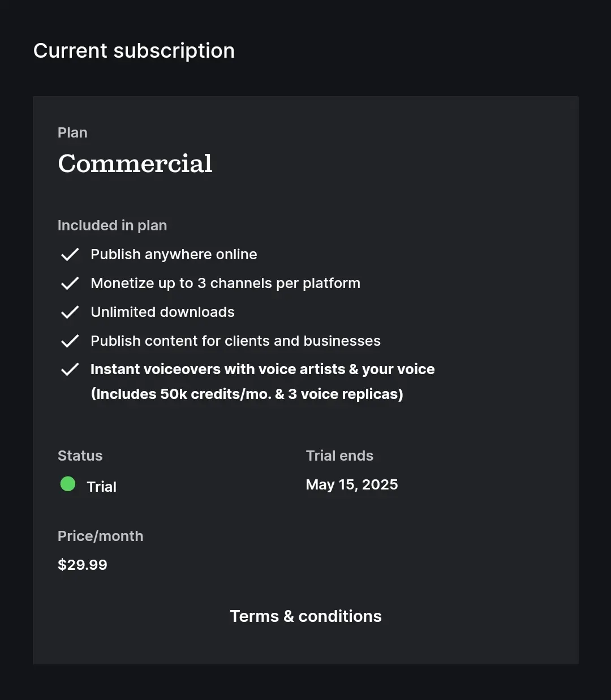Open the Terms & conditions link
Screen dimensions: 611x700
[305, 616]
